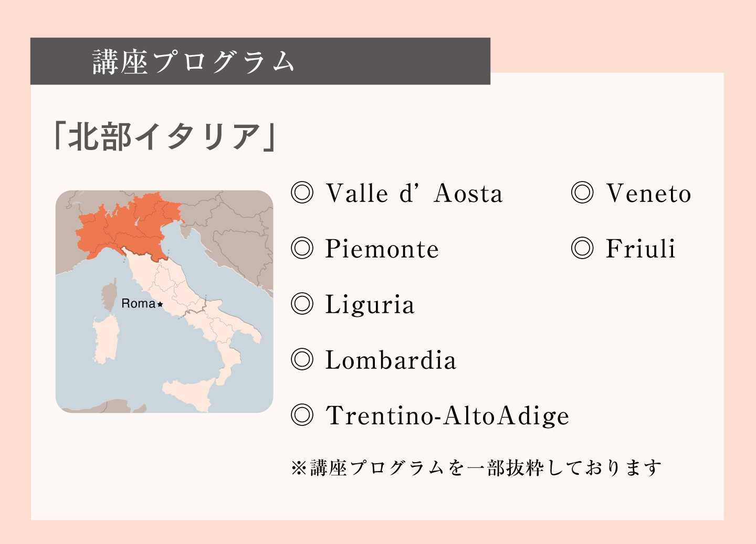The image size is (756, 544).
Task: Select the Piemonte region name
Action: coord(382,249)
